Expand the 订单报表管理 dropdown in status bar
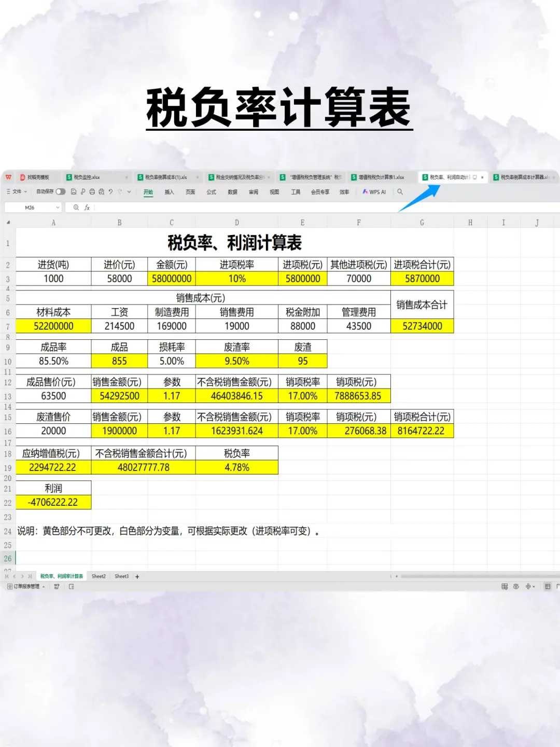The image size is (560, 747). pyautogui.click(x=44, y=587)
